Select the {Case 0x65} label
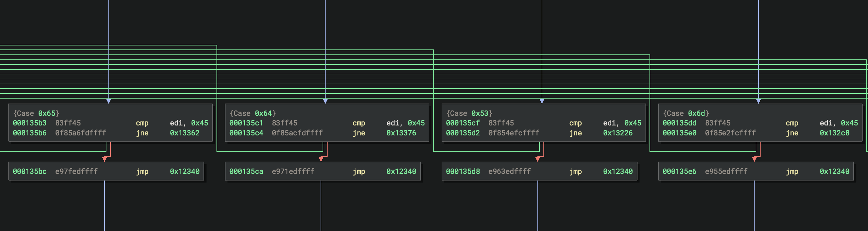 (x=36, y=113)
